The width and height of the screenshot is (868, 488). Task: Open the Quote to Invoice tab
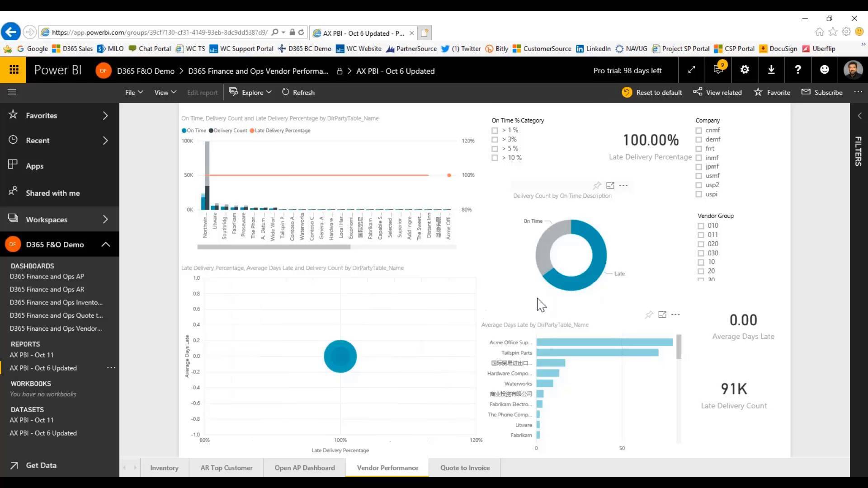coord(465,468)
